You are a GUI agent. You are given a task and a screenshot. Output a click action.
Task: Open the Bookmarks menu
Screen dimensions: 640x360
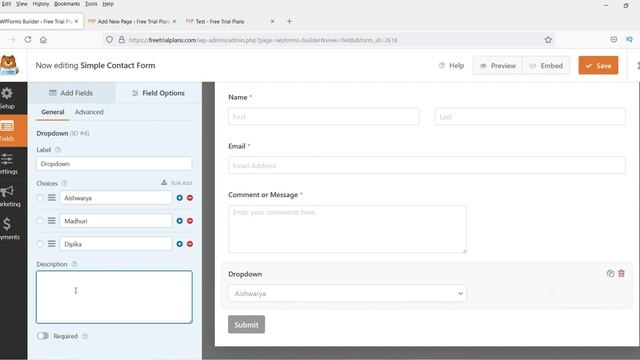click(67, 4)
